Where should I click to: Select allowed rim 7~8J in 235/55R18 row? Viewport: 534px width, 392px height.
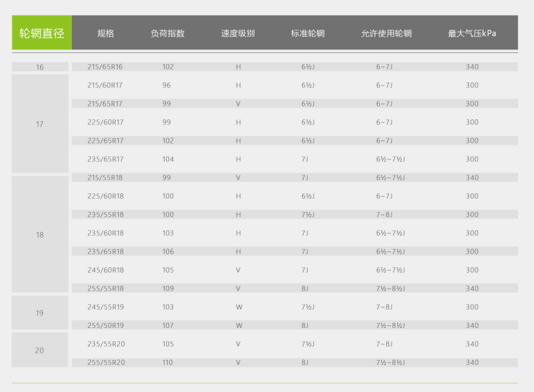click(384, 215)
